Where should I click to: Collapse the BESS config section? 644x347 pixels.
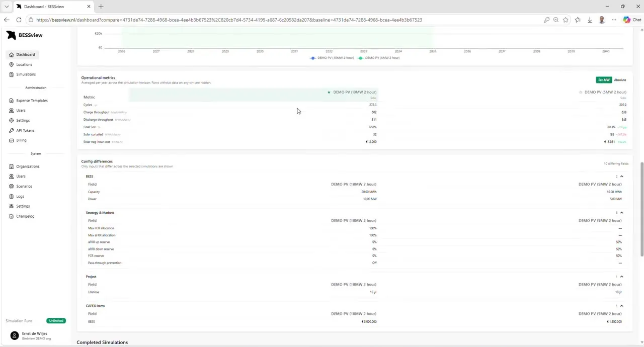click(621, 177)
